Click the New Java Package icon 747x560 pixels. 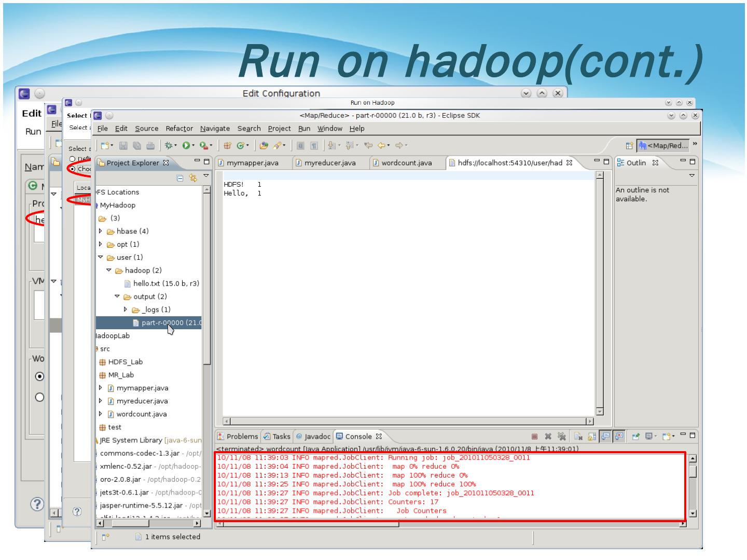(228, 146)
